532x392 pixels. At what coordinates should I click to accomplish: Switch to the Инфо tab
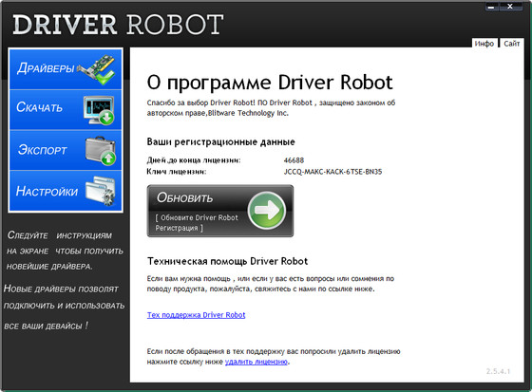484,44
